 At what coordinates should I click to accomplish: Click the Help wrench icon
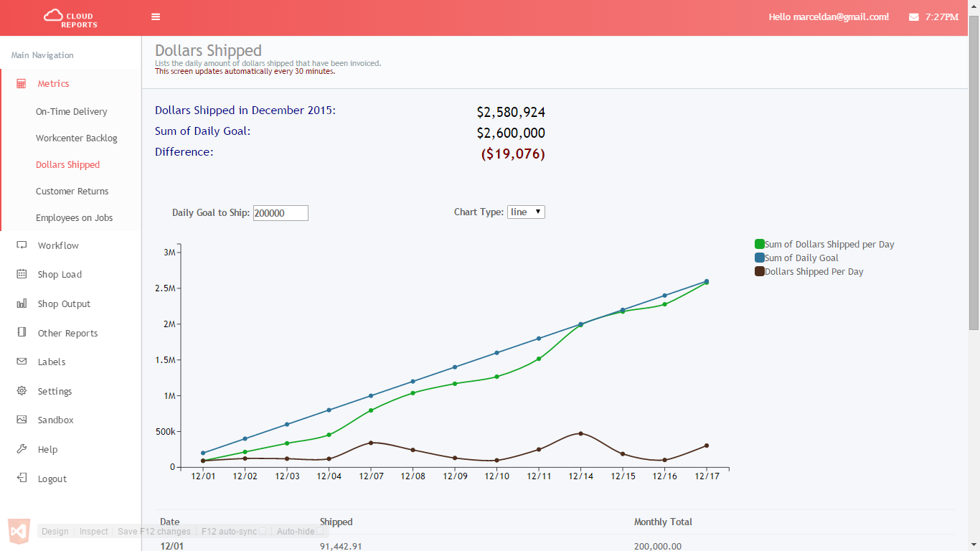[22, 449]
